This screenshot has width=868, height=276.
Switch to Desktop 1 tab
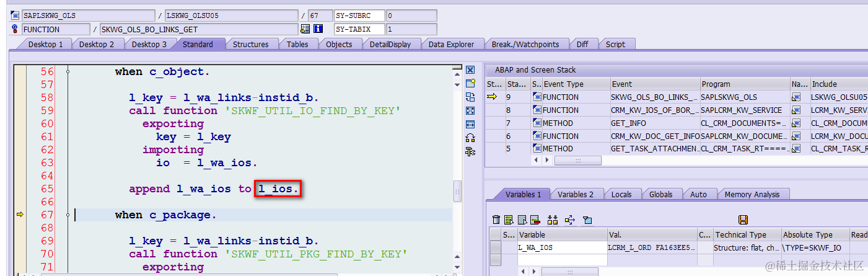[x=46, y=44]
